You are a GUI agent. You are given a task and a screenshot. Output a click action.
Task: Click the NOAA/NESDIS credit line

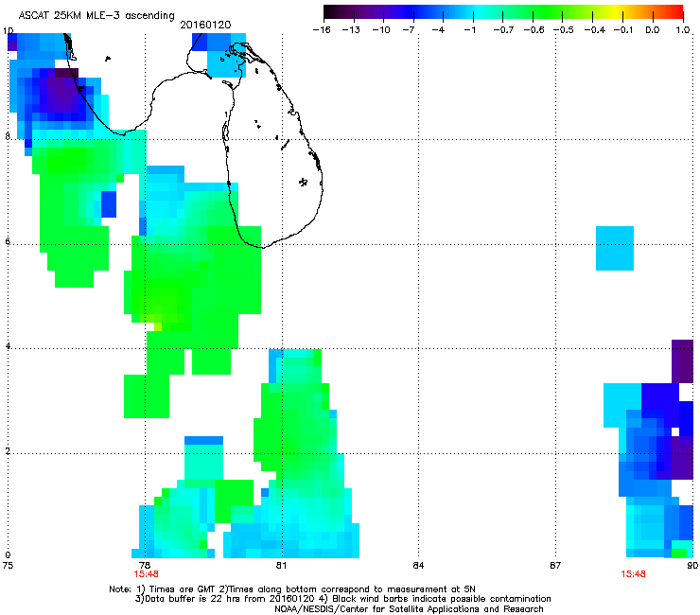409,609
